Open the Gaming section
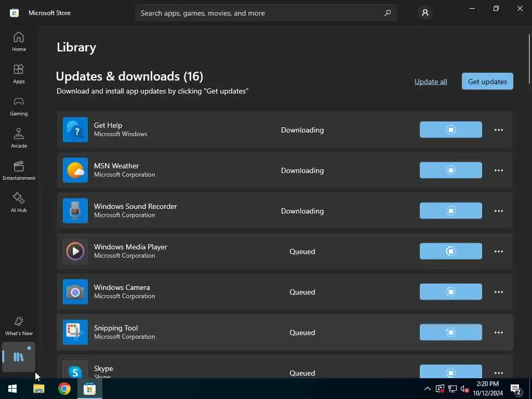 tap(19, 106)
